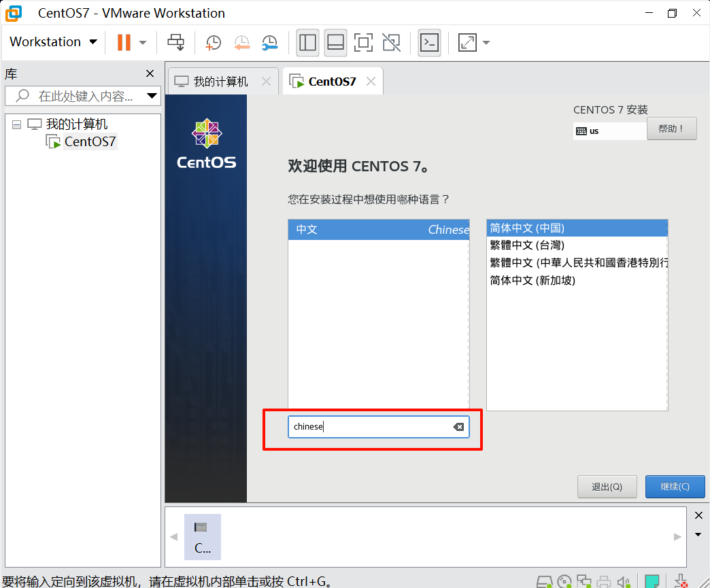
Task: Open the snapshot manager
Action: (x=270, y=43)
